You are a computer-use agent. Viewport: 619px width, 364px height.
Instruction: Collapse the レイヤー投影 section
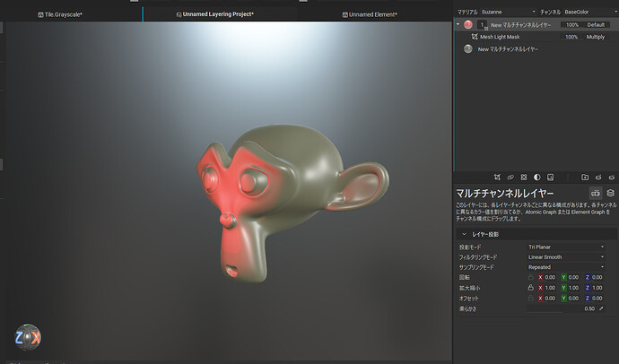coord(465,234)
